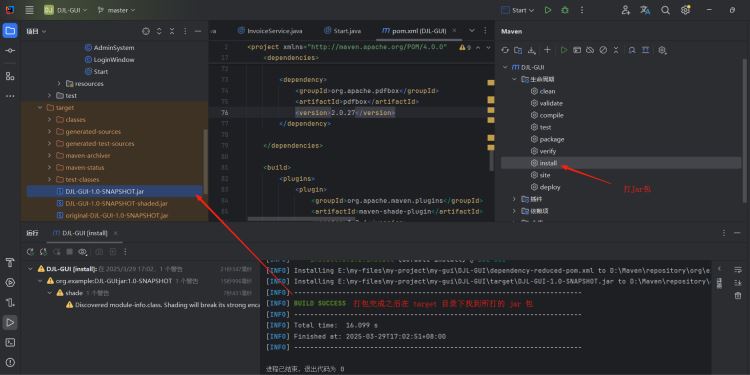Select the deploy lifecycle goal
Screen dimensions: 750x375
point(545,187)
